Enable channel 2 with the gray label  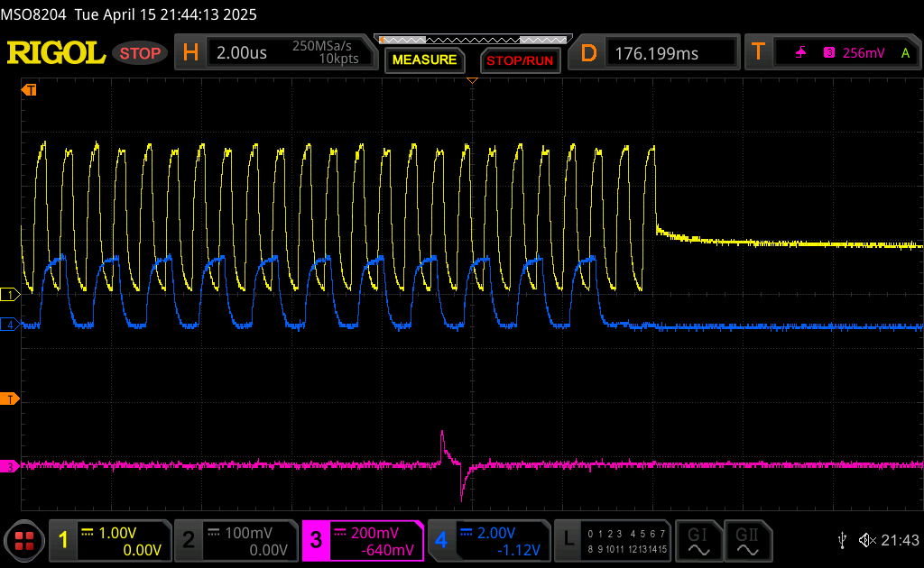[235, 541]
